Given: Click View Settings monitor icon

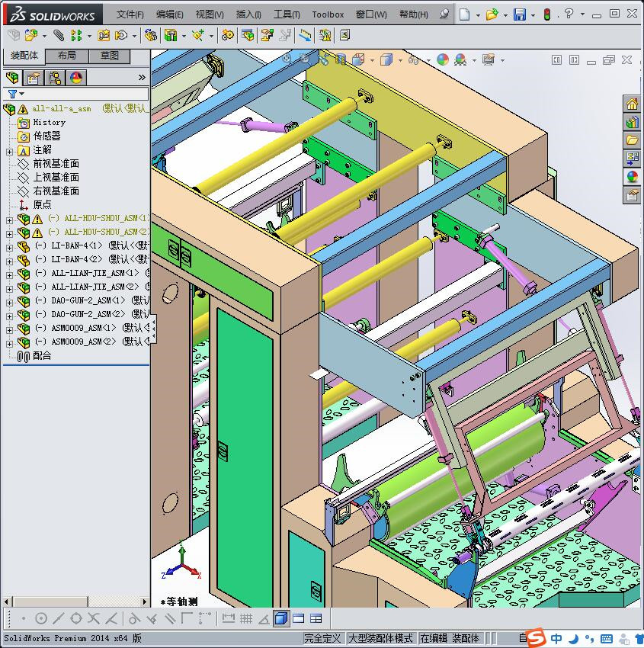Looking at the screenshot, I should tap(489, 60).
